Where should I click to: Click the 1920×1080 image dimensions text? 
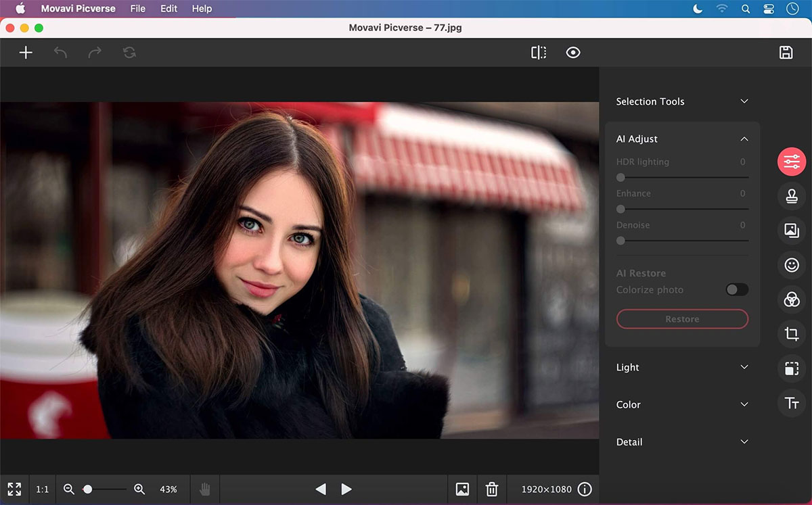click(x=547, y=489)
